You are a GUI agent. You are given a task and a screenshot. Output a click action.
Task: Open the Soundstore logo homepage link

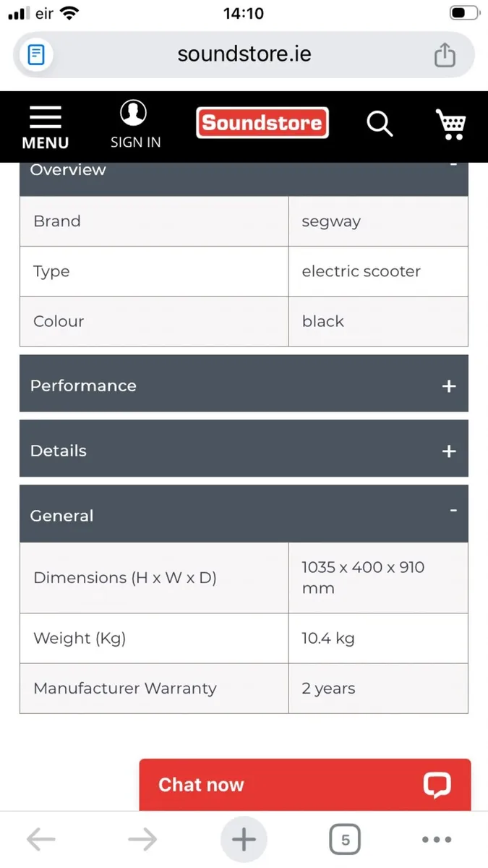[262, 123]
